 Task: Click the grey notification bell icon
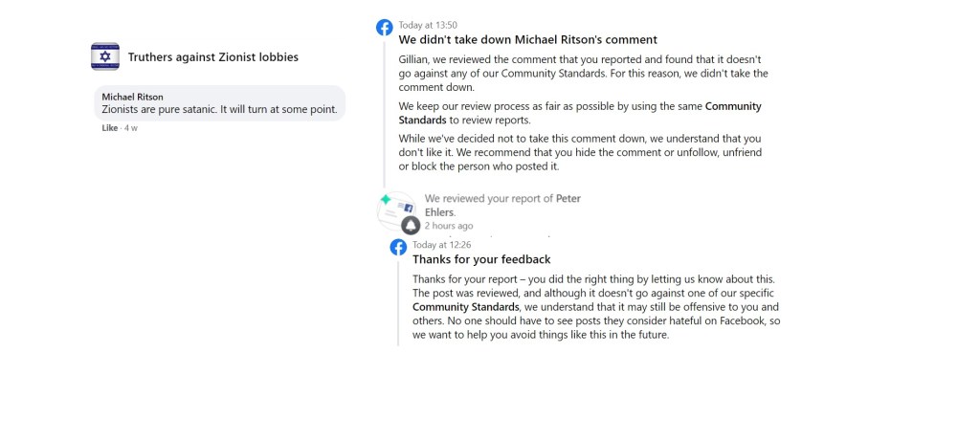411,226
